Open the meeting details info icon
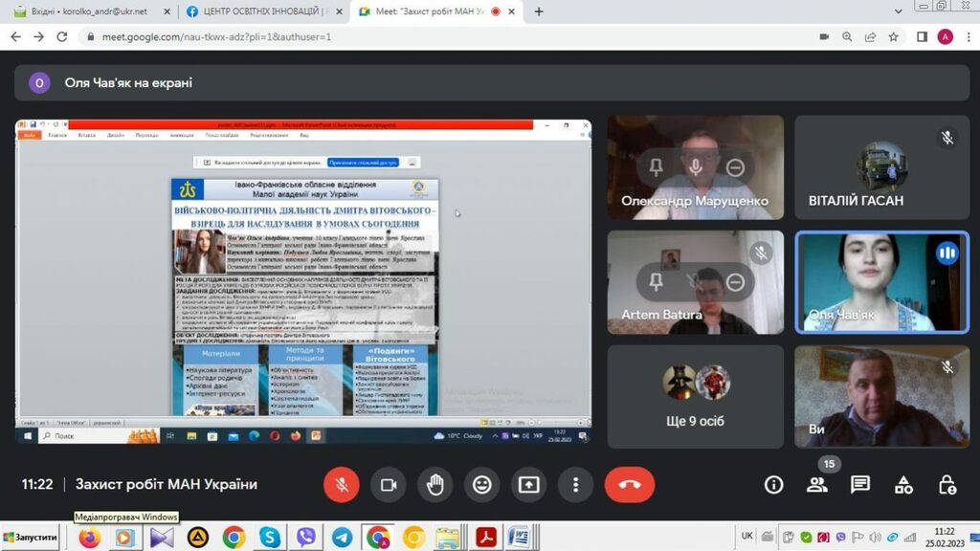Image resolution: width=980 pixels, height=551 pixels. [x=773, y=485]
